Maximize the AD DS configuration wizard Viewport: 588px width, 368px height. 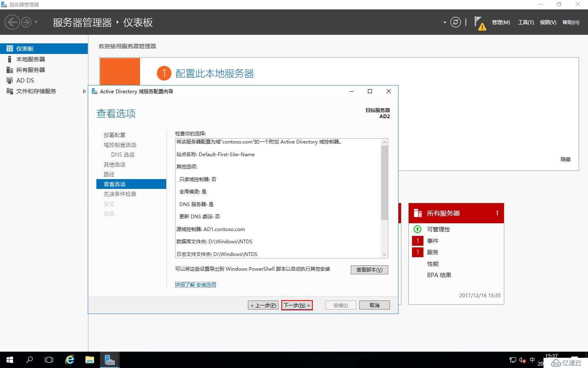[370, 91]
